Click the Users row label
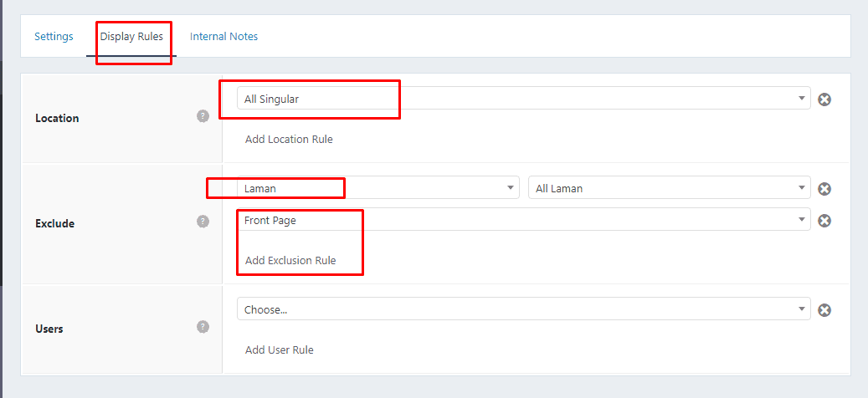This screenshot has height=398, width=868. pos(49,329)
